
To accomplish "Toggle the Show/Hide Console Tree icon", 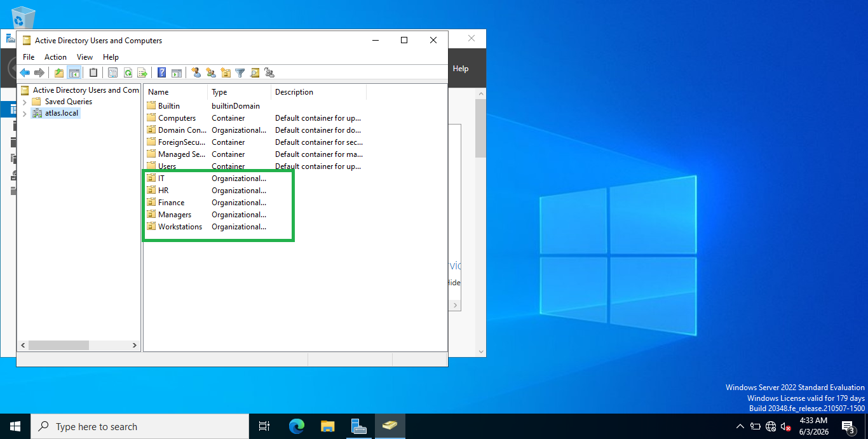I will click(x=74, y=72).
